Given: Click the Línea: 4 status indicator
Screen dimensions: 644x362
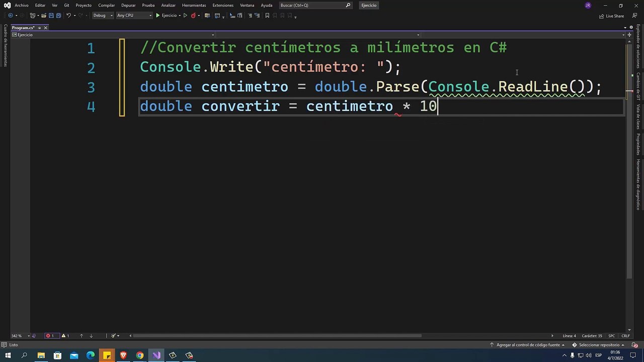Looking at the screenshot, I should (x=569, y=336).
